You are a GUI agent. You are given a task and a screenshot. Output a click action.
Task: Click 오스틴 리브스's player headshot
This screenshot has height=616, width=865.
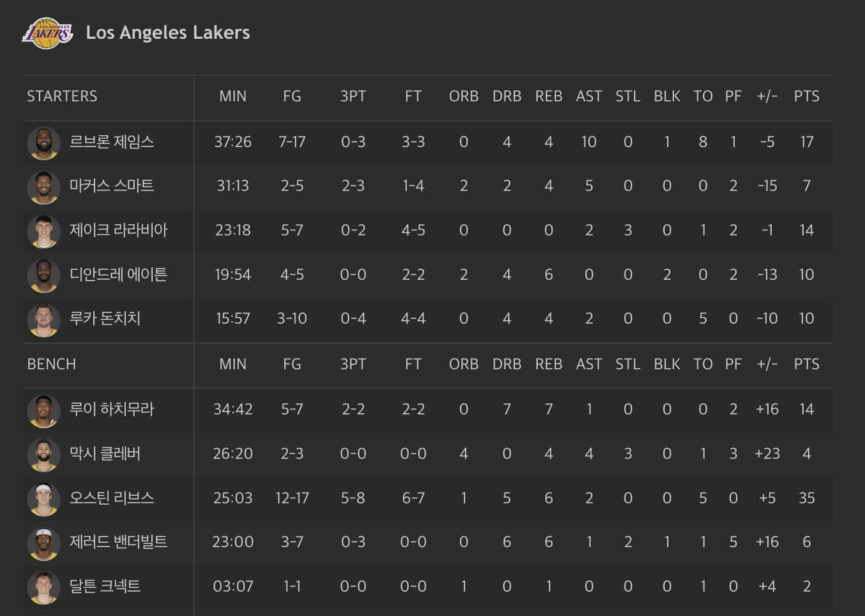(44, 499)
